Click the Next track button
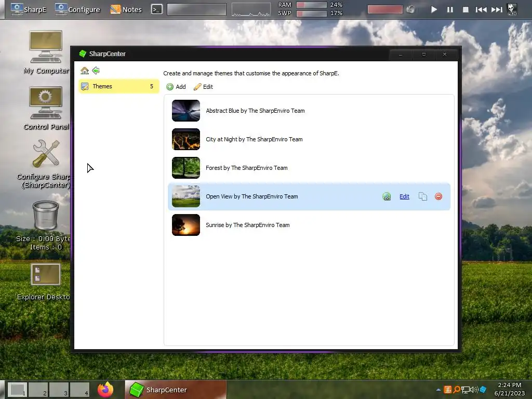The width and height of the screenshot is (532, 399). click(497, 9)
